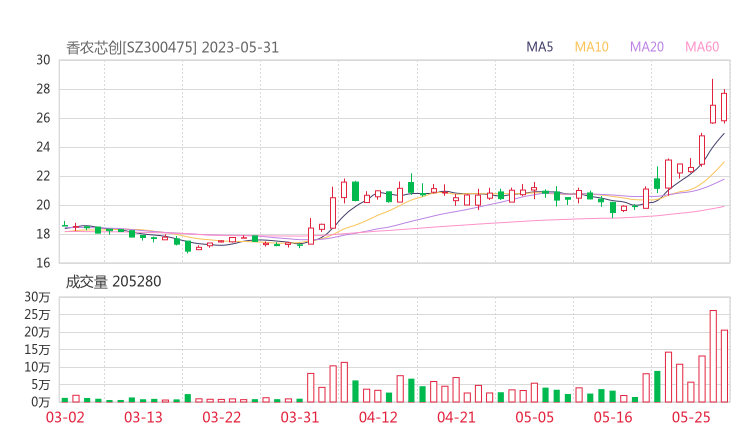The image size is (740, 440).
Task: Select the price axis value 24
Action: 43,147
